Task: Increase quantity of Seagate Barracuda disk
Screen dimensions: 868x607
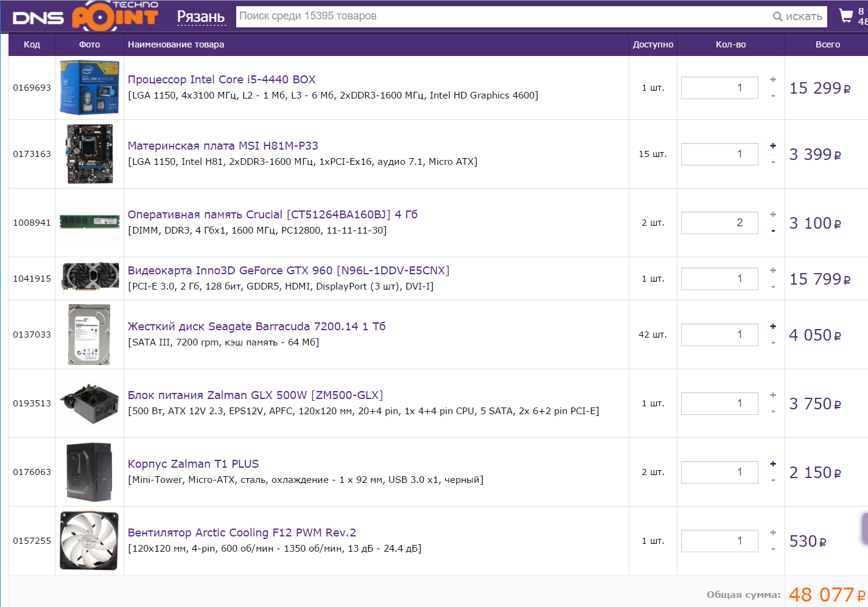Action: click(x=773, y=327)
